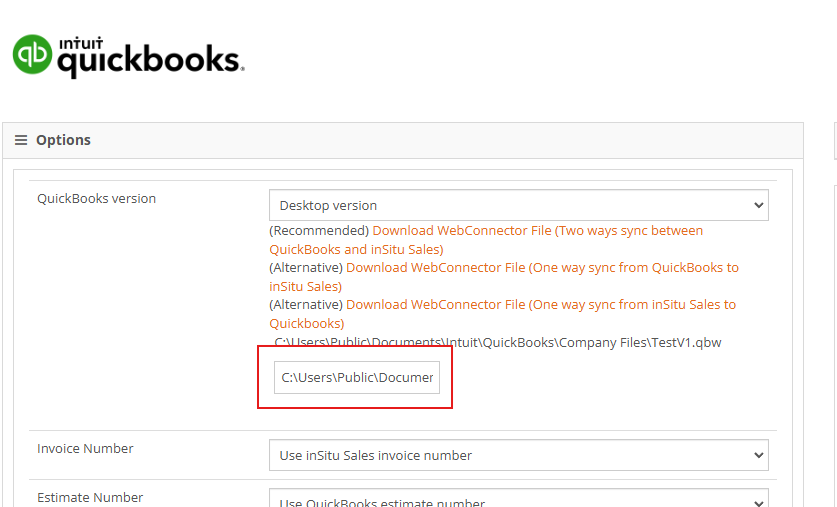Download WebConnector File from QuickBooks to inSitu

coord(504,277)
